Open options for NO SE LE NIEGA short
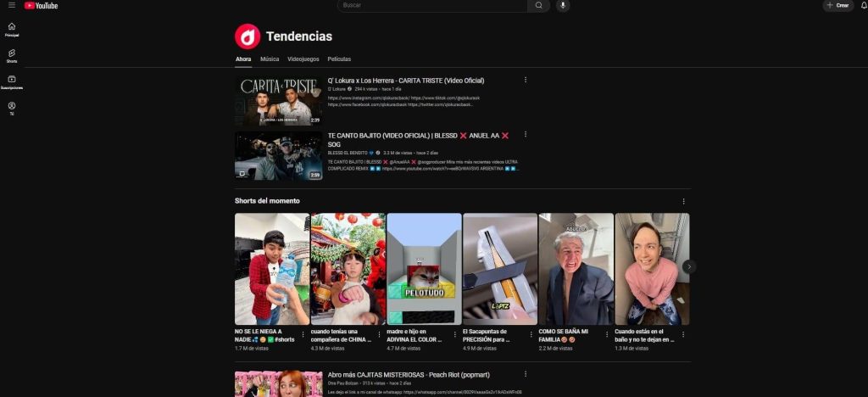 click(303, 334)
